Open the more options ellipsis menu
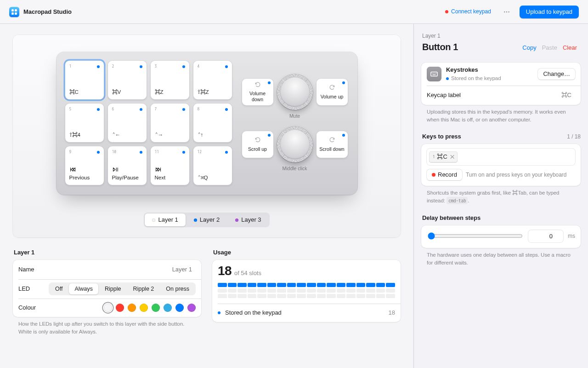 tap(507, 12)
